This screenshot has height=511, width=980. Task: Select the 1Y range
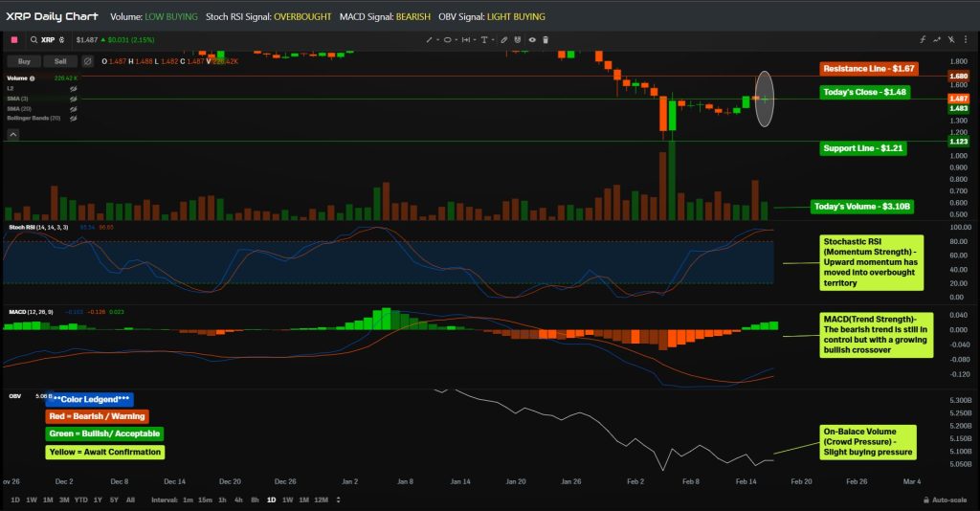tap(98, 500)
